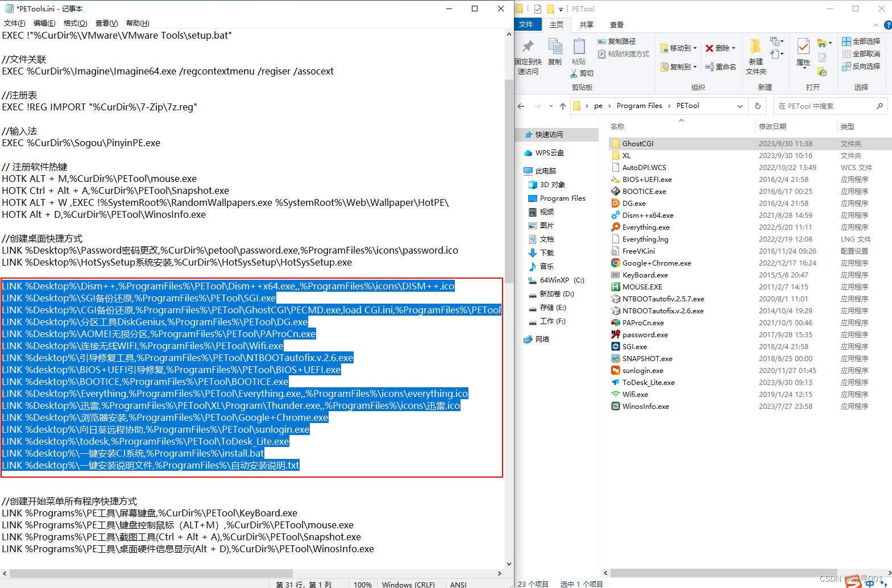The width and height of the screenshot is (892, 588).
Task: Go up one folder level arrow
Action: (x=563, y=106)
